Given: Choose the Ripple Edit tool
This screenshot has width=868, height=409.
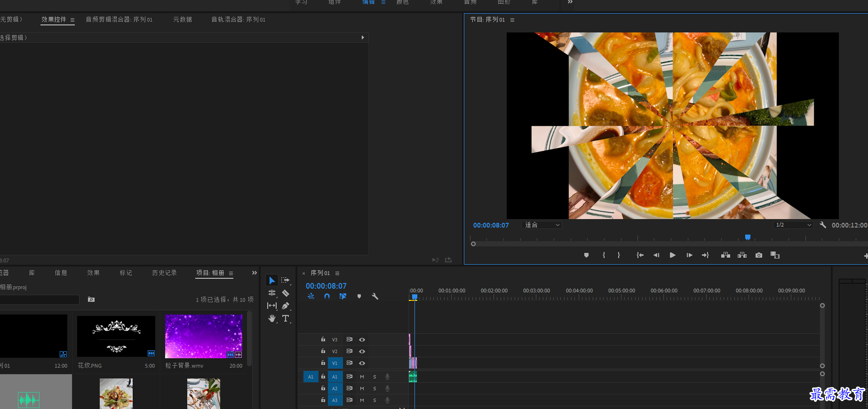Looking at the screenshot, I should click(272, 293).
